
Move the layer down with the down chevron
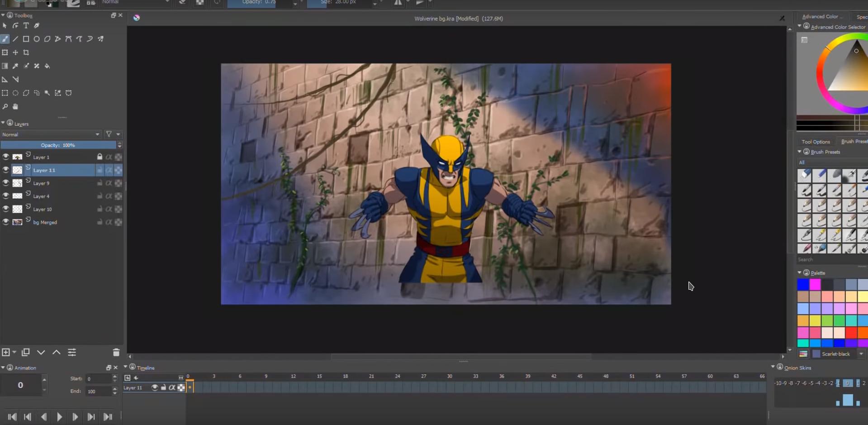[x=41, y=352]
